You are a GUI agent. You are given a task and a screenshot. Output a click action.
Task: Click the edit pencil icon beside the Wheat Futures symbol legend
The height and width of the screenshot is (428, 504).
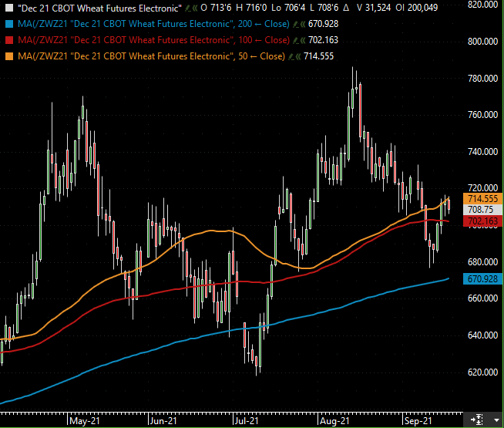pos(188,8)
